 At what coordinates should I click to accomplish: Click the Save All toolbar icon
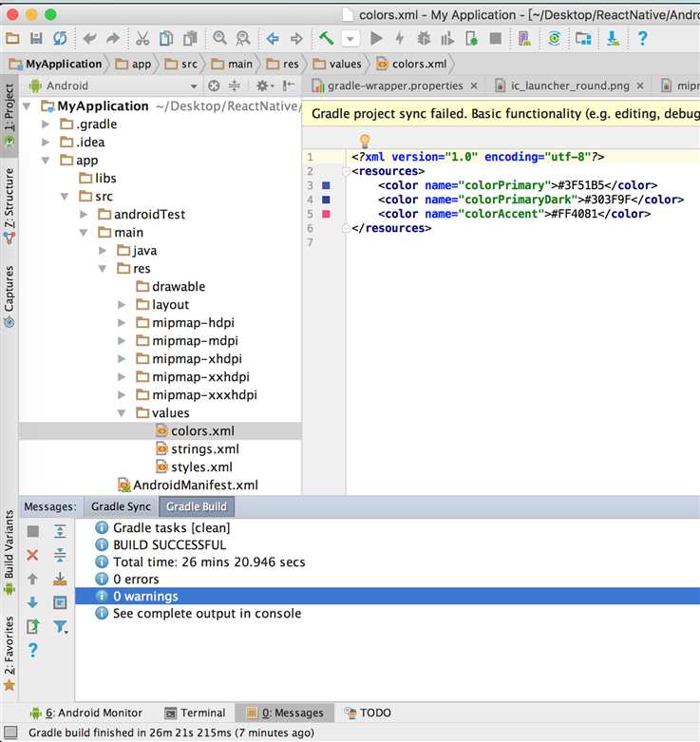coord(36,38)
